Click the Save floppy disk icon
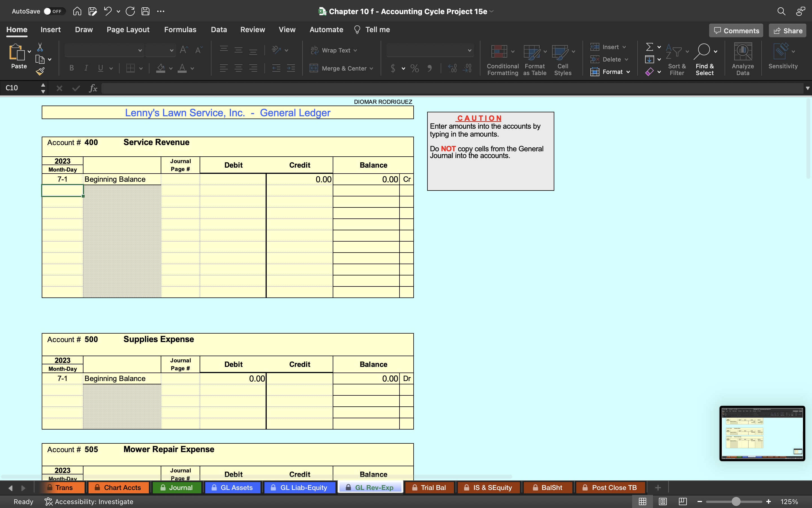Image resolution: width=812 pixels, height=508 pixels. point(145,11)
